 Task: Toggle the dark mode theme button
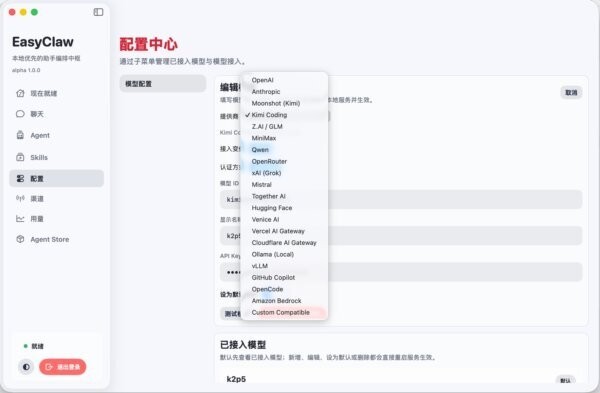coord(26,367)
